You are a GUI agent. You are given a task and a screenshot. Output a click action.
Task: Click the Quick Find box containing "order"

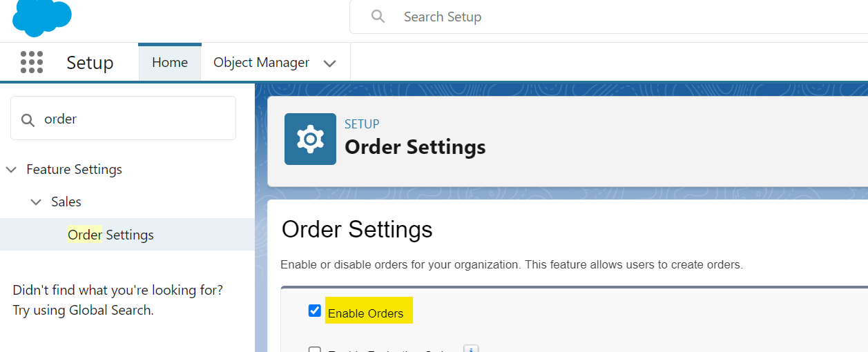pos(131,119)
